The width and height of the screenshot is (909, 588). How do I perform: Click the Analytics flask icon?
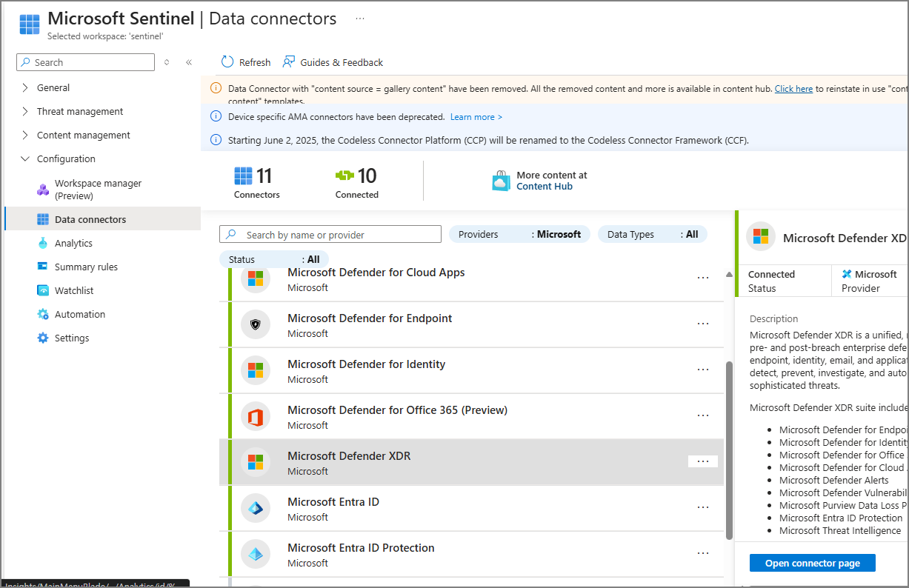point(43,243)
